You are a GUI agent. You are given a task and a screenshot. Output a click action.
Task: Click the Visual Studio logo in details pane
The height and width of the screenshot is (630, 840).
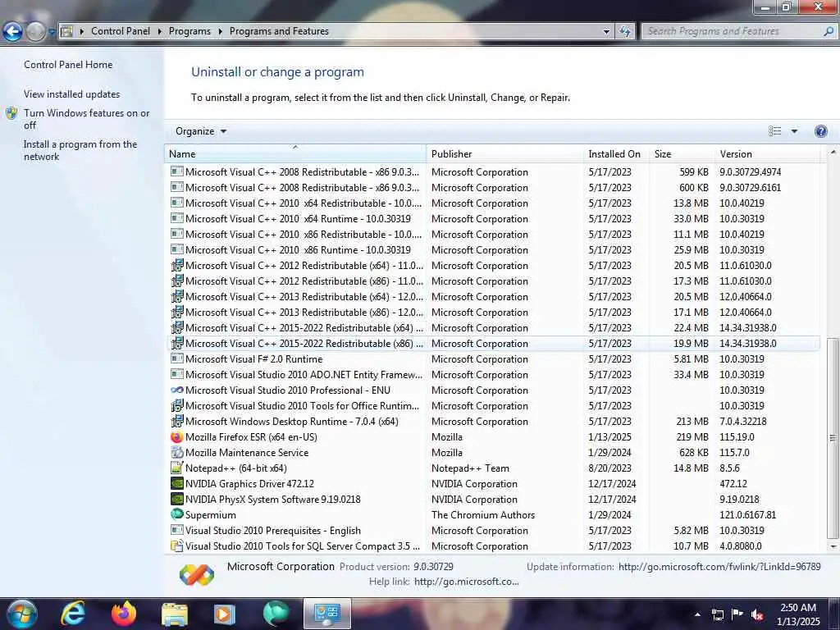(x=197, y=575)
